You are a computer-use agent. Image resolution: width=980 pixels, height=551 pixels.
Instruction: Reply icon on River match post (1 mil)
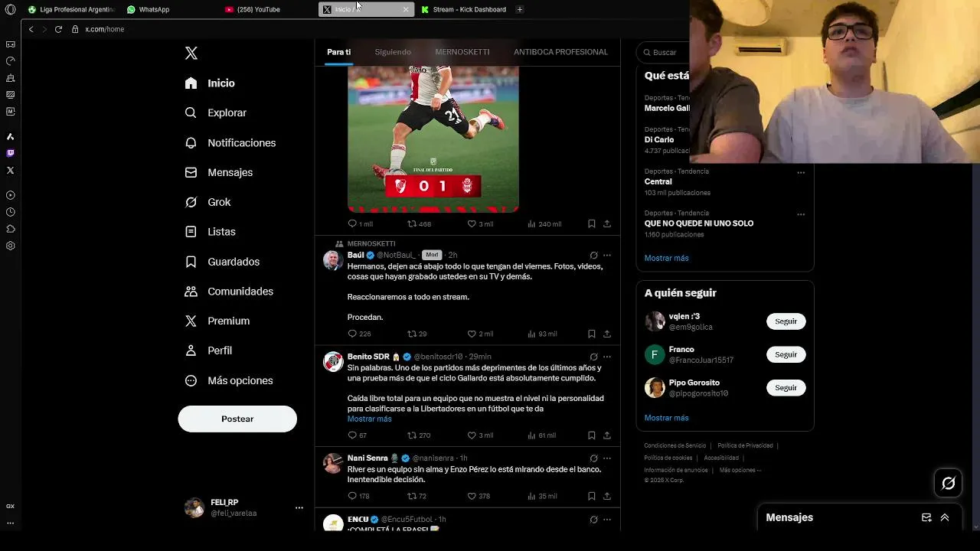click(x=352, y=224)
